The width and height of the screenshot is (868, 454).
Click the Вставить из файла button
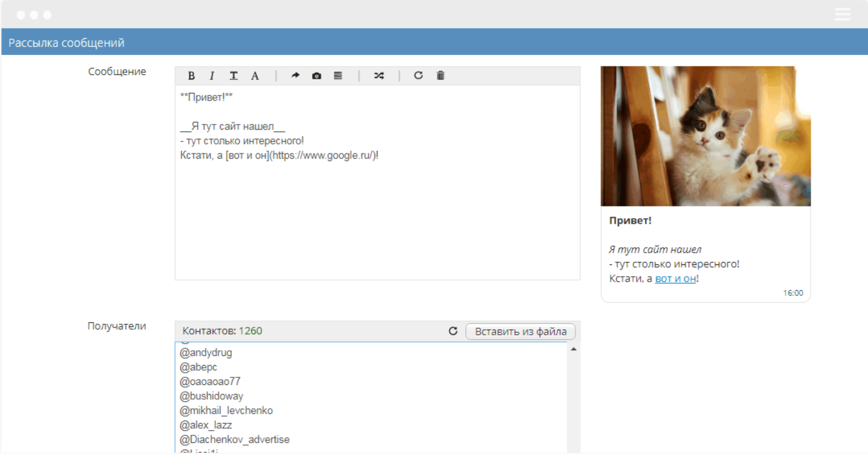(x=521, y=331)
